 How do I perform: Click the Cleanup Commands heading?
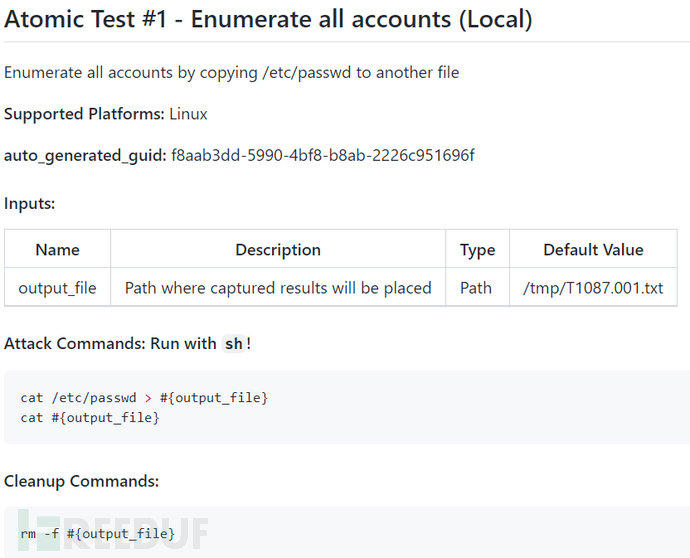[x=81, y=481]
